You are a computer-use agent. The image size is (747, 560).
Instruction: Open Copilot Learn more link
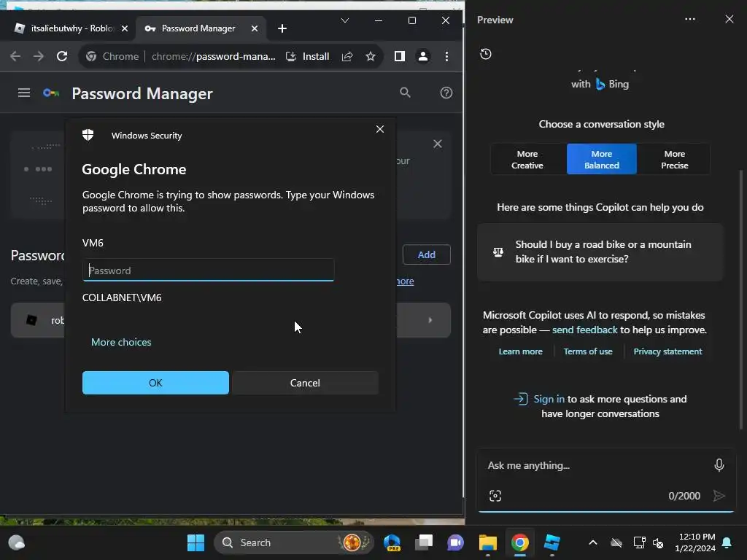point(520,351)
